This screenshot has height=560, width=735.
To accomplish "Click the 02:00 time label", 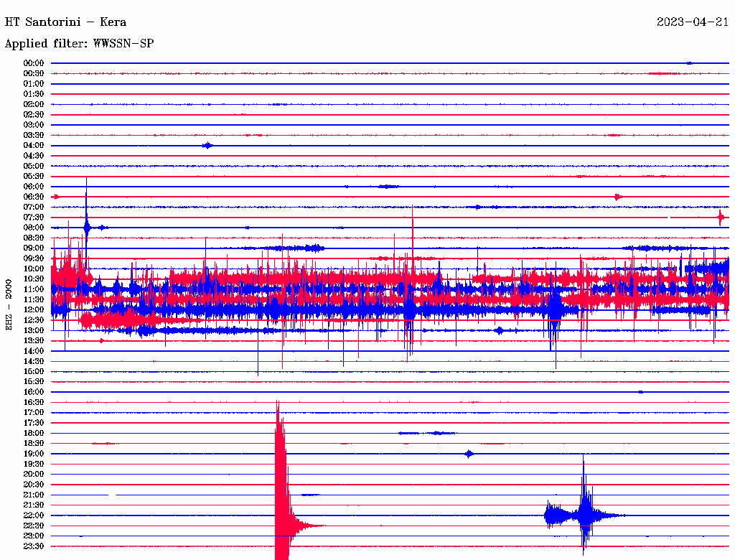I will [x=34, y=105].
